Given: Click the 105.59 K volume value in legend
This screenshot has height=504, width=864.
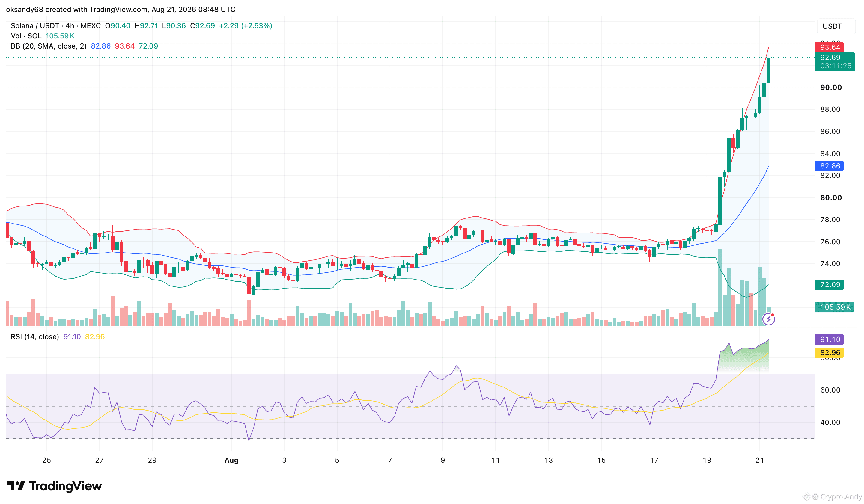Looking at the screenshot, I should coord(60,36).
